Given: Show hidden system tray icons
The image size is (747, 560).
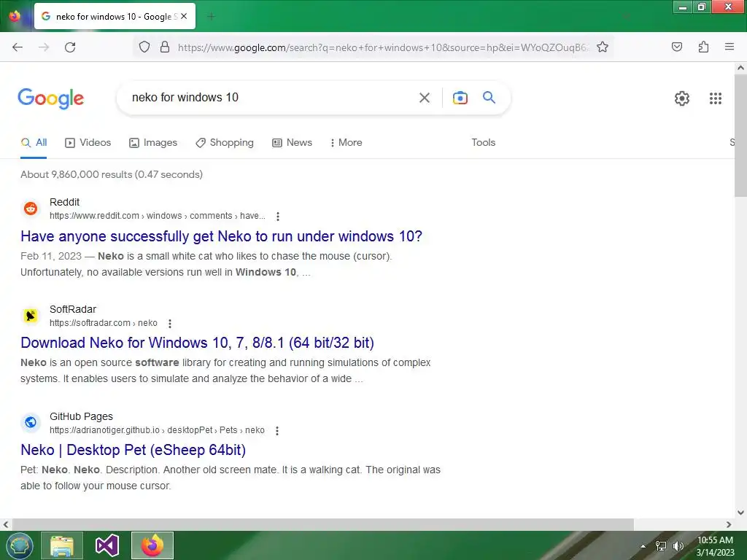Looking at the screenshot, I should pos(643,546).
